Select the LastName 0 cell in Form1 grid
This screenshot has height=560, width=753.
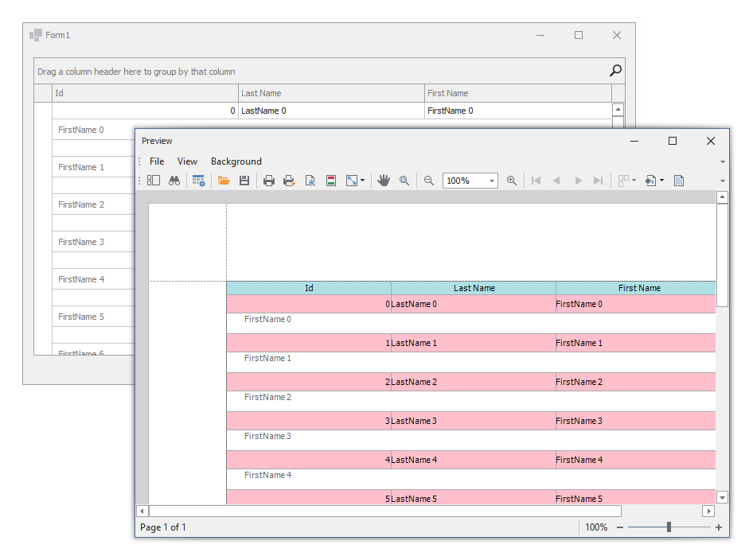[x=331, y=111]
